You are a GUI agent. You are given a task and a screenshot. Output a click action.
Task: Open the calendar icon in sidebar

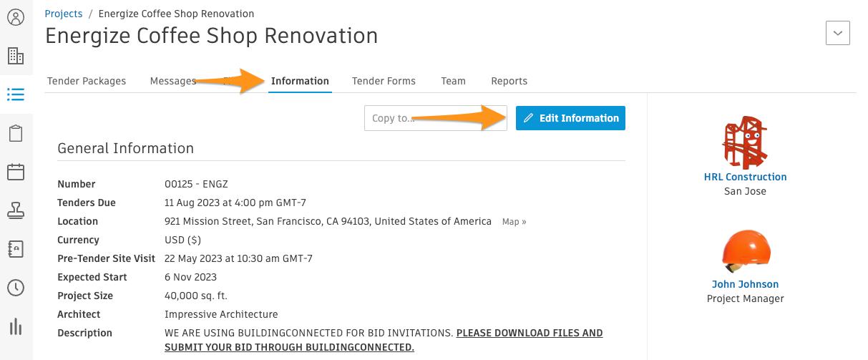pos(16,172)
